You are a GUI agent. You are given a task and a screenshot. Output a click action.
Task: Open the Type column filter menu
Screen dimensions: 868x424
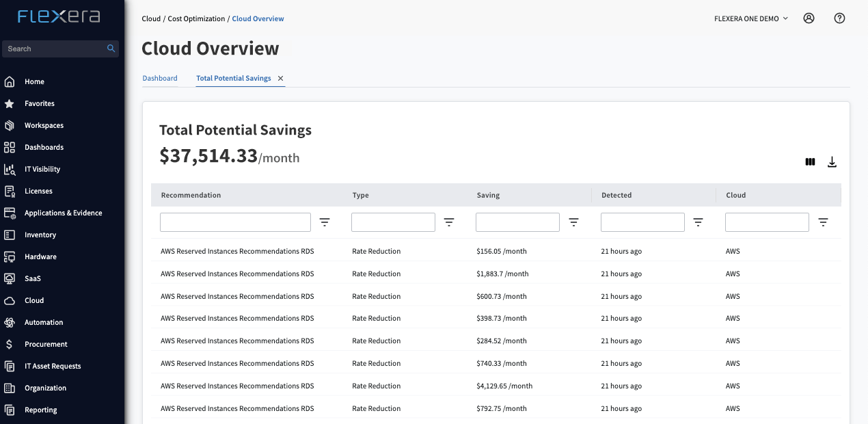(449, 222)
